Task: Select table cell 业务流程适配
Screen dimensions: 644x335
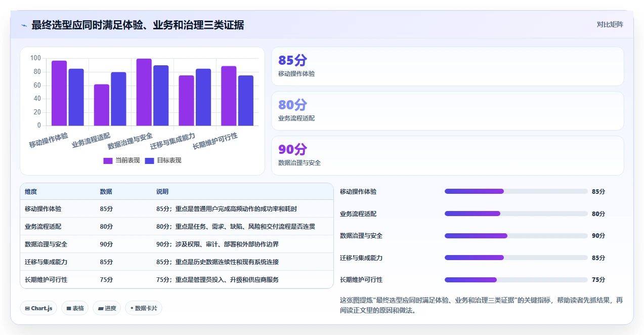Action: (43, 226)
